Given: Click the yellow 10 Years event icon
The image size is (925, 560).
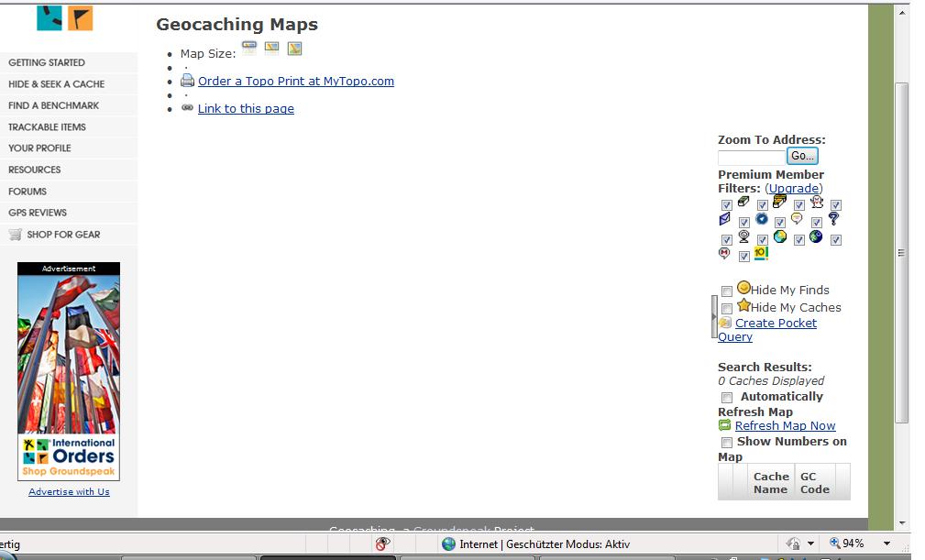Looking at the screenshot, I should pyautogui.click(x=761, y=253).
